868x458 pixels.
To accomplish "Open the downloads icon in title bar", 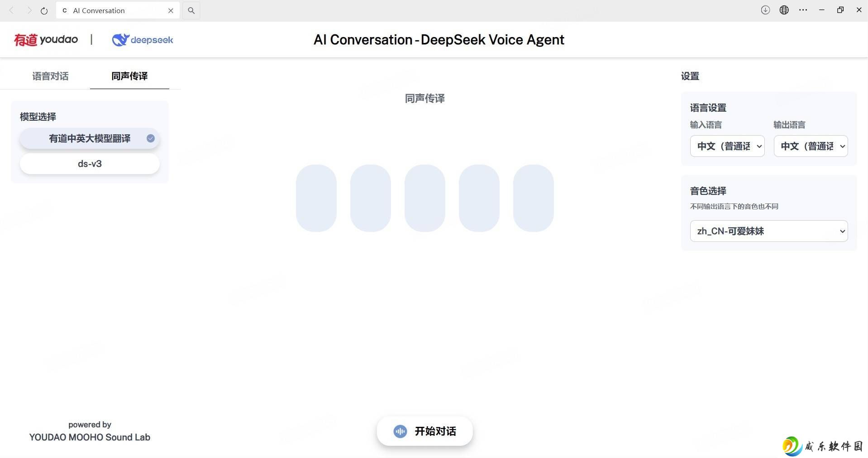I will pyautogui.click(x=765, y=10).
